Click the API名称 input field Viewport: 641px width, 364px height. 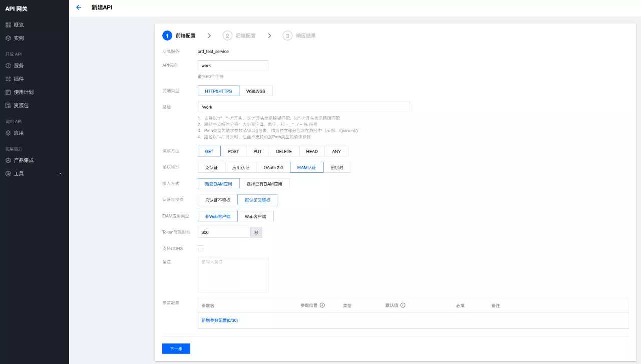click(233, 66)
